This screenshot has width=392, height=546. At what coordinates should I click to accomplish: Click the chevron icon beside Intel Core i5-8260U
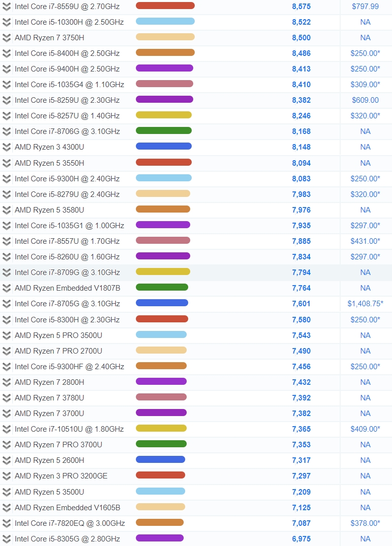coord(7,257)
